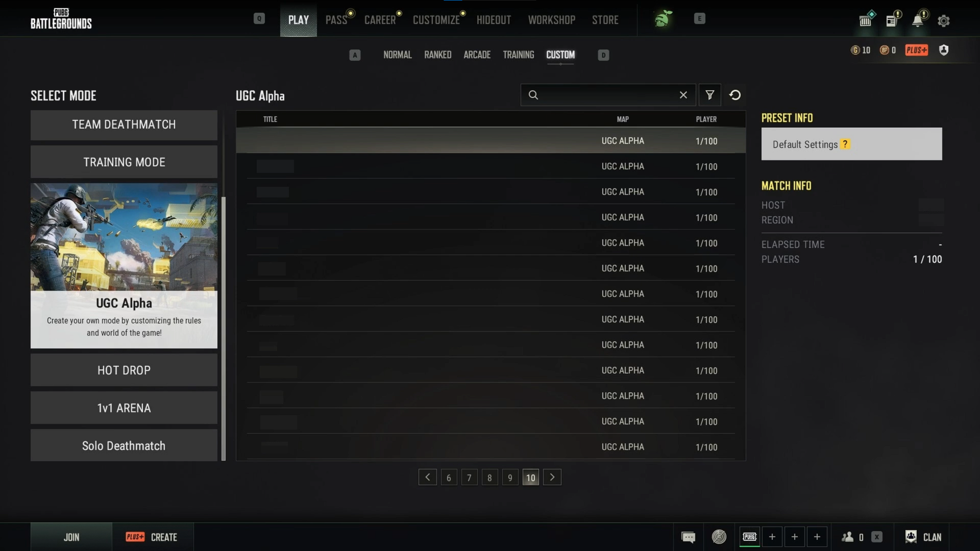Viewport: 980px width, 551px height.
Task: Click the search magnifier icon
Action: coord(533,95)
